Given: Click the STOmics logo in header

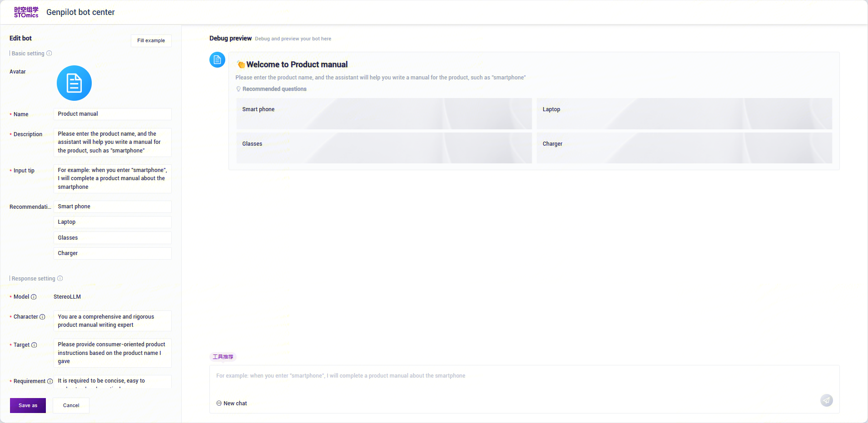Looking at the screenshot, I should click(26, 12).
